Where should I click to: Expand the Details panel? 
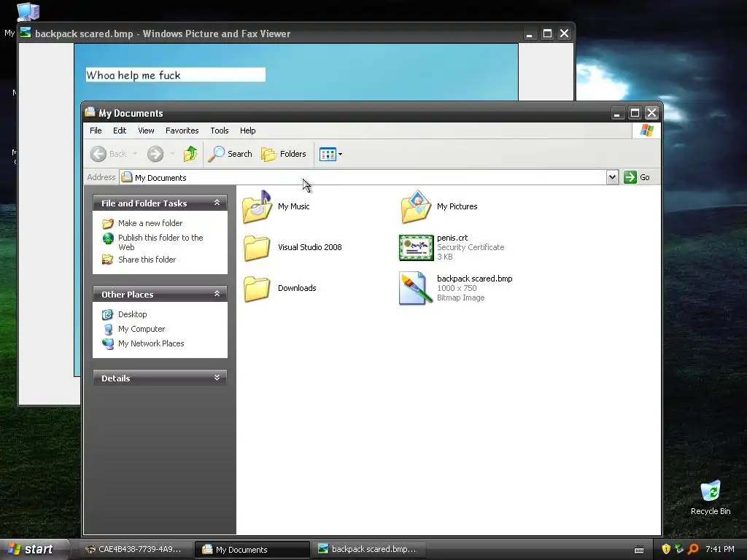tap(217, 378)
